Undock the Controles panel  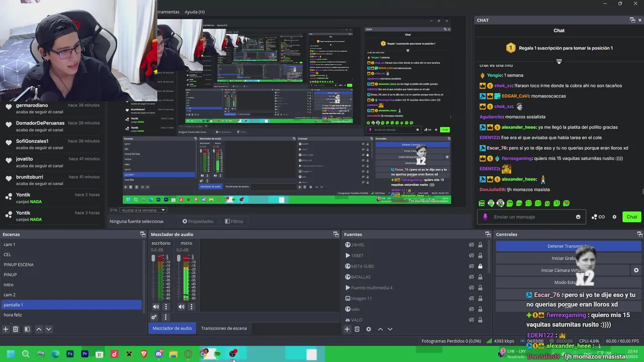point(639,234)
